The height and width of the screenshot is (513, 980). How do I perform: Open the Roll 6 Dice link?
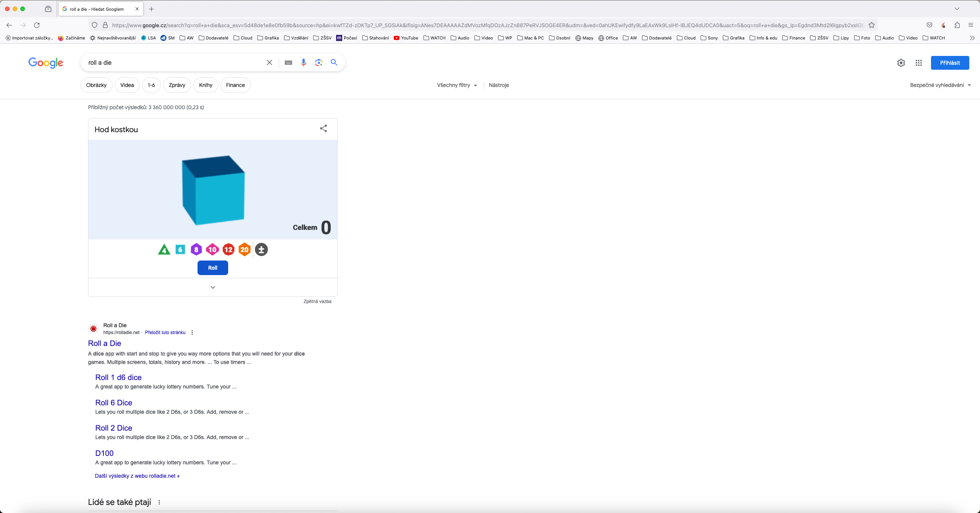pos(114,403)
